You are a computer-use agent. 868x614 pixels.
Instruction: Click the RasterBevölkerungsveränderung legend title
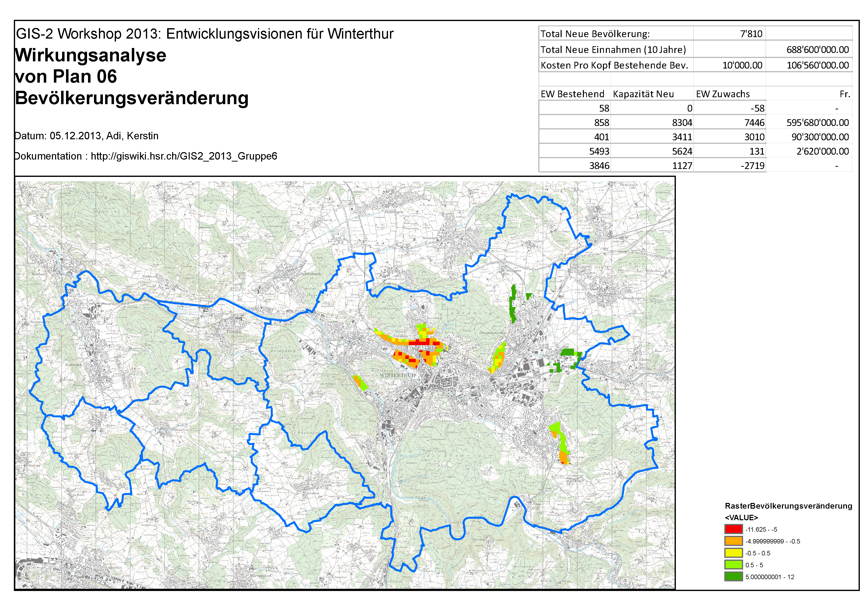click(788, 506)
